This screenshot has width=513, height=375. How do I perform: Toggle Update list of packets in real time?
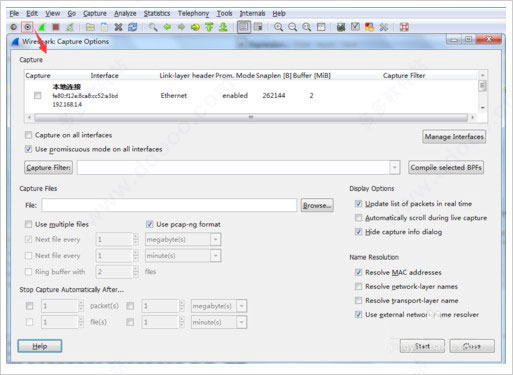(x=358, y=204)
